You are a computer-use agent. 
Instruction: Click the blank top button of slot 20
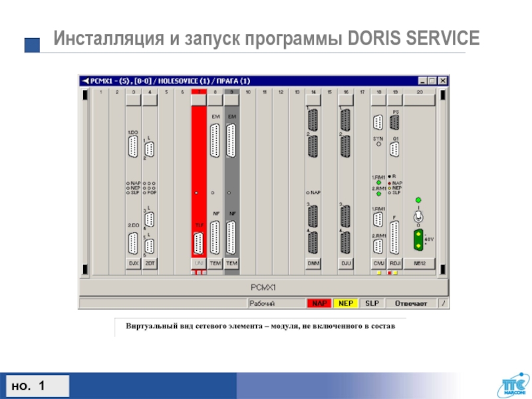pyautogui.click(x=420, y=100)
